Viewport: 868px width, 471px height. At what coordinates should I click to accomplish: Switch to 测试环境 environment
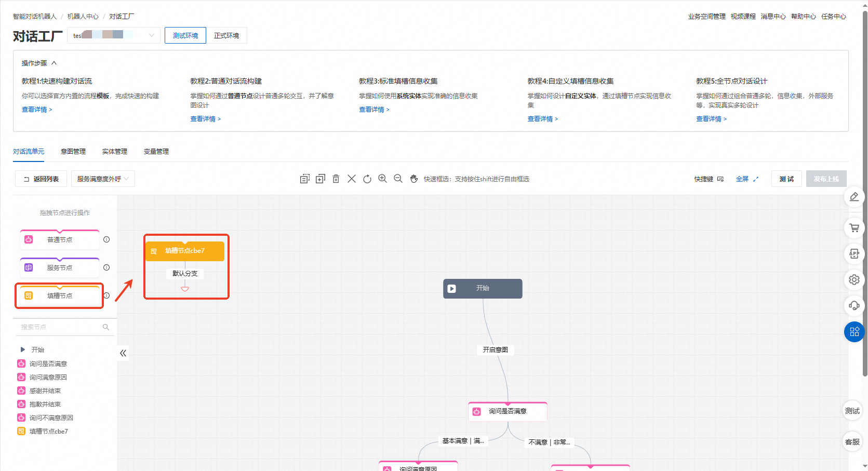point(185,35)
